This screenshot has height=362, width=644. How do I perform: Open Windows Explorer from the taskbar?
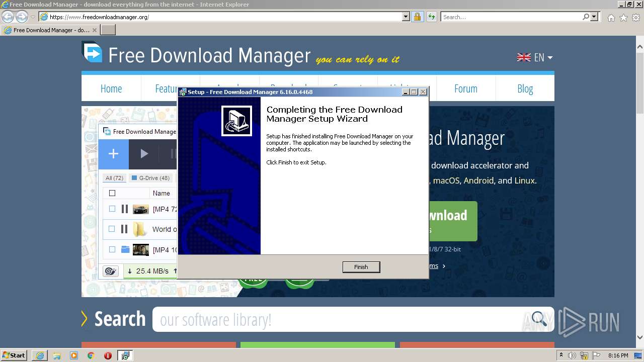(x=57, y=355)
